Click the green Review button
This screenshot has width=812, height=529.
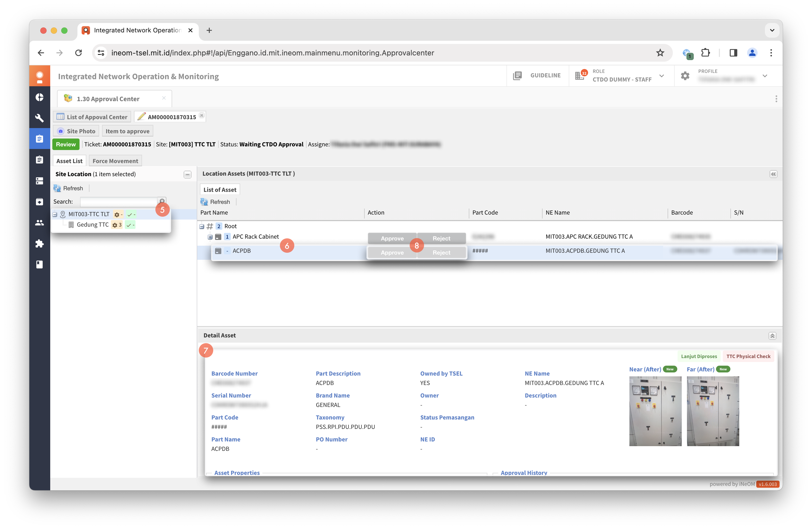pos(66,144)
